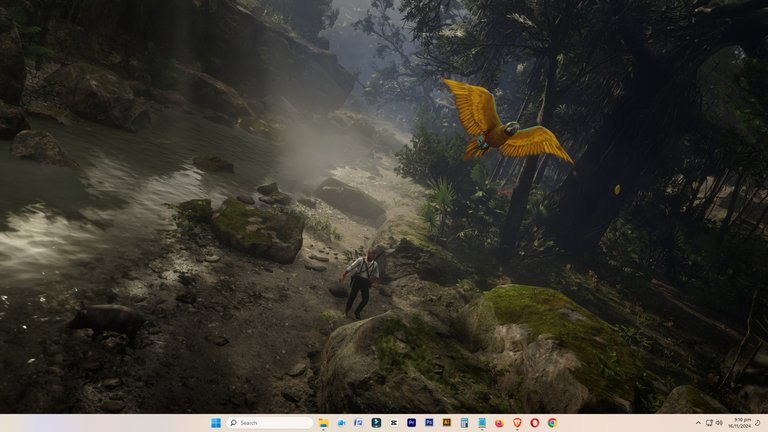
Task: Open the Windows Start menu
Action: tap(216, 423)
